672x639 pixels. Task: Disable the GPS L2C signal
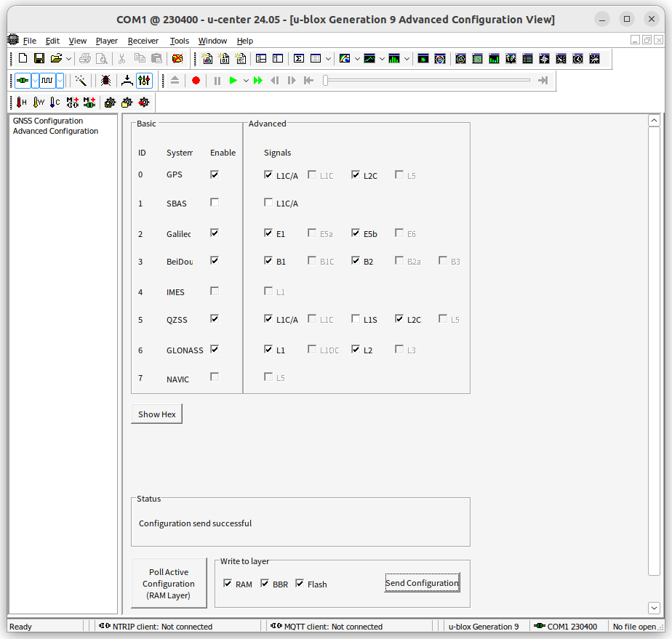[356, 173]
